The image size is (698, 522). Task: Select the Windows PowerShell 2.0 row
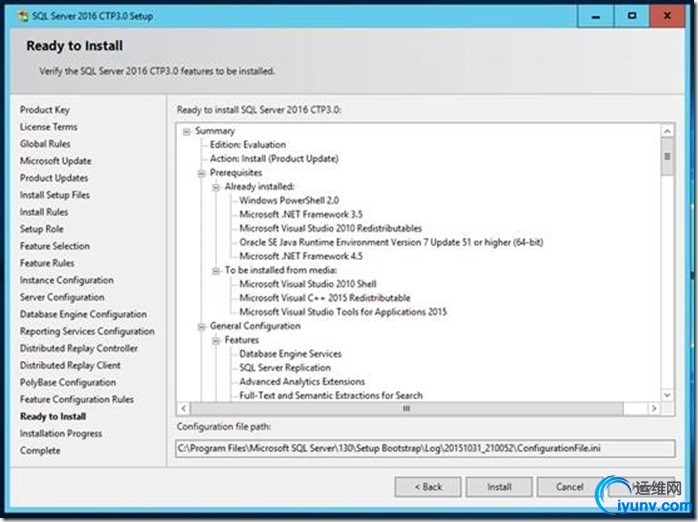(x=289, y=200)
